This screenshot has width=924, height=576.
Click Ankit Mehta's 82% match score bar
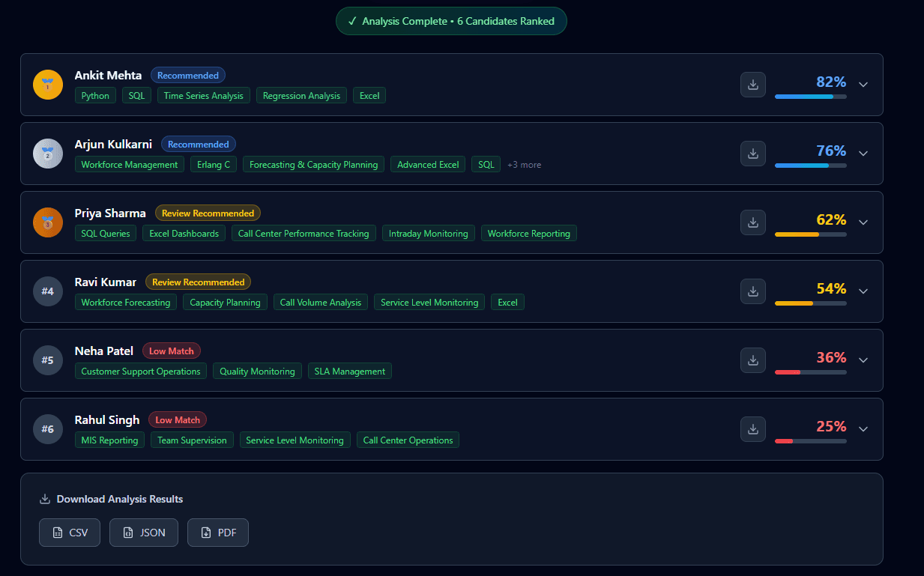pyautogui.click(x=810, y=97)
